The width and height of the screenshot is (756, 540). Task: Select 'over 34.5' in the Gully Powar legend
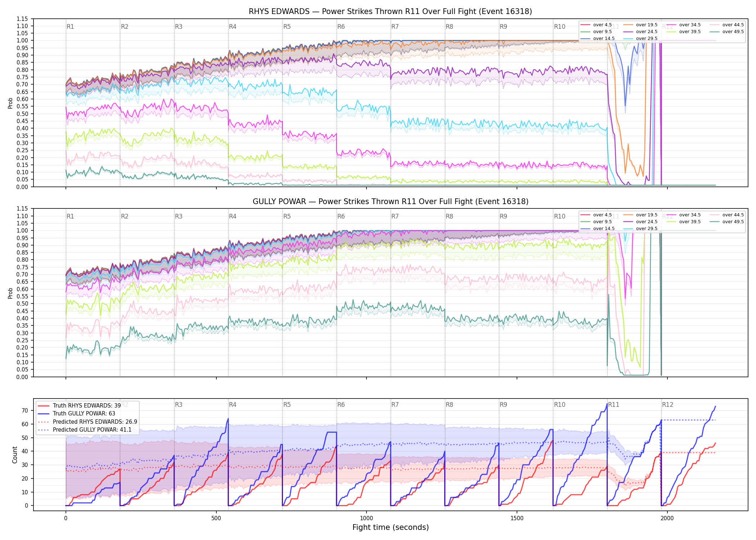(x=684, y=215)
